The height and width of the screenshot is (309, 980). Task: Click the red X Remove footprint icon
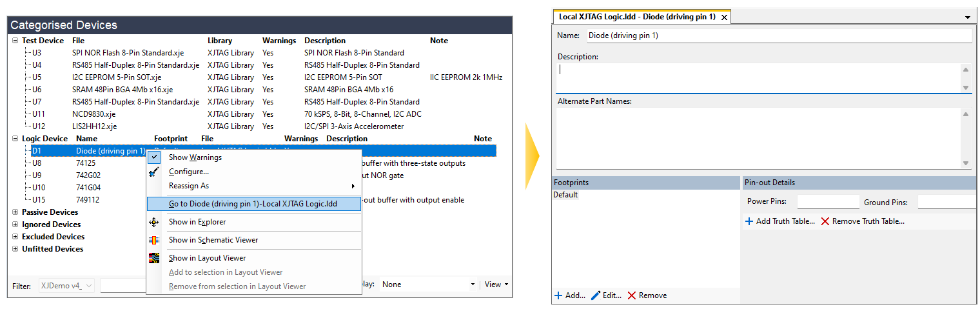(632, 295)
